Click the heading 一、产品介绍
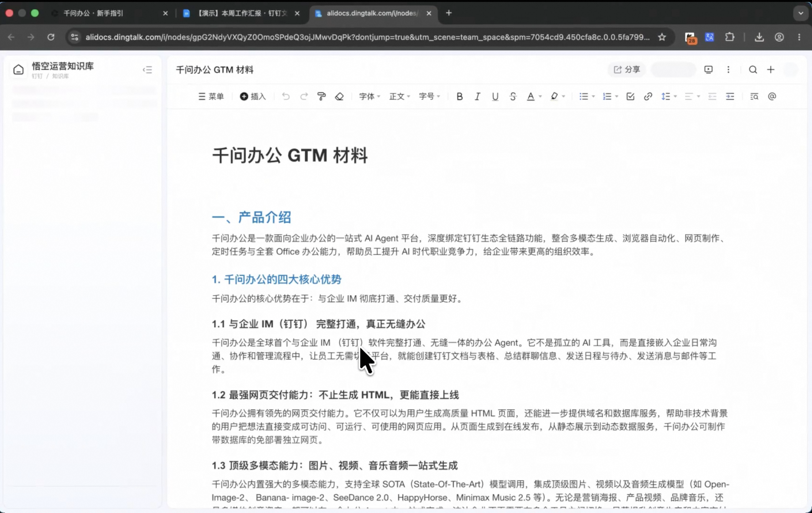The image size is (812, 513). [251, 217]
